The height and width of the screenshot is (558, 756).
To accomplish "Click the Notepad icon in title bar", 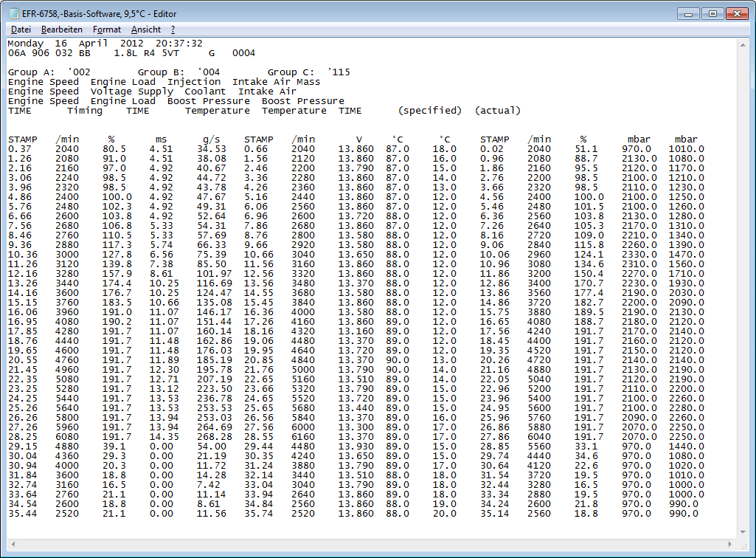I will [x=13, y=13].
